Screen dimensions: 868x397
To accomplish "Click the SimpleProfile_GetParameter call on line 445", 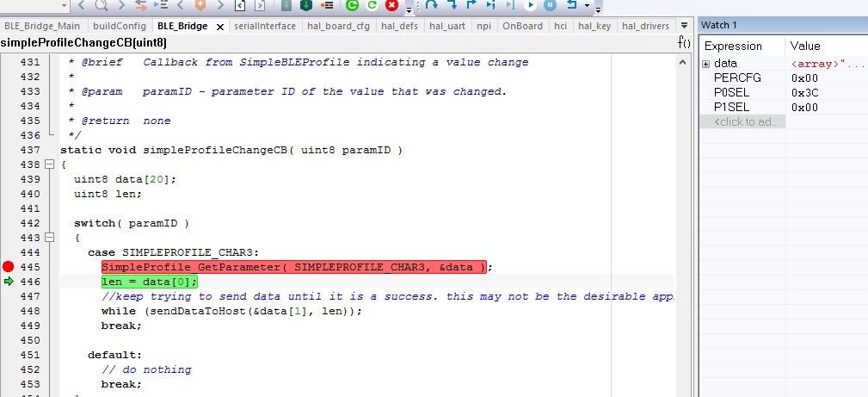I will coord(294,267).
